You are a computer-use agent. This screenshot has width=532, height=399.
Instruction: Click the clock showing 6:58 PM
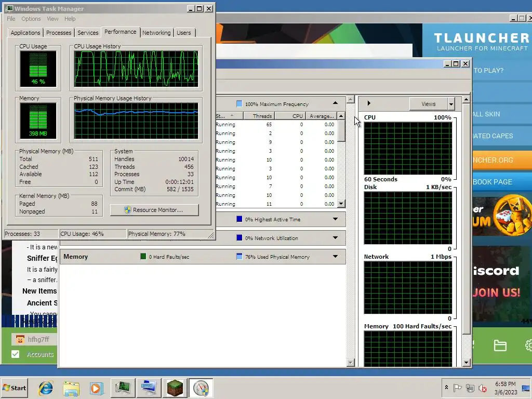tap(505, 388)
